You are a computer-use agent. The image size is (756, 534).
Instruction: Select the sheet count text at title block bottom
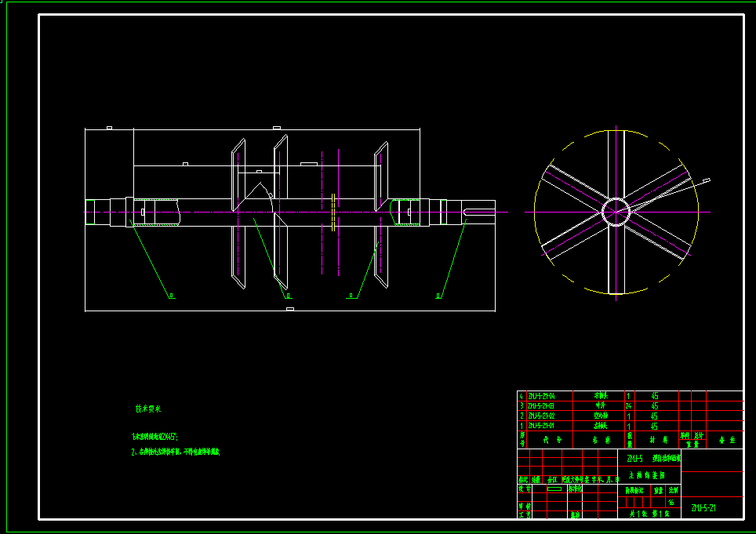point(649,514)
